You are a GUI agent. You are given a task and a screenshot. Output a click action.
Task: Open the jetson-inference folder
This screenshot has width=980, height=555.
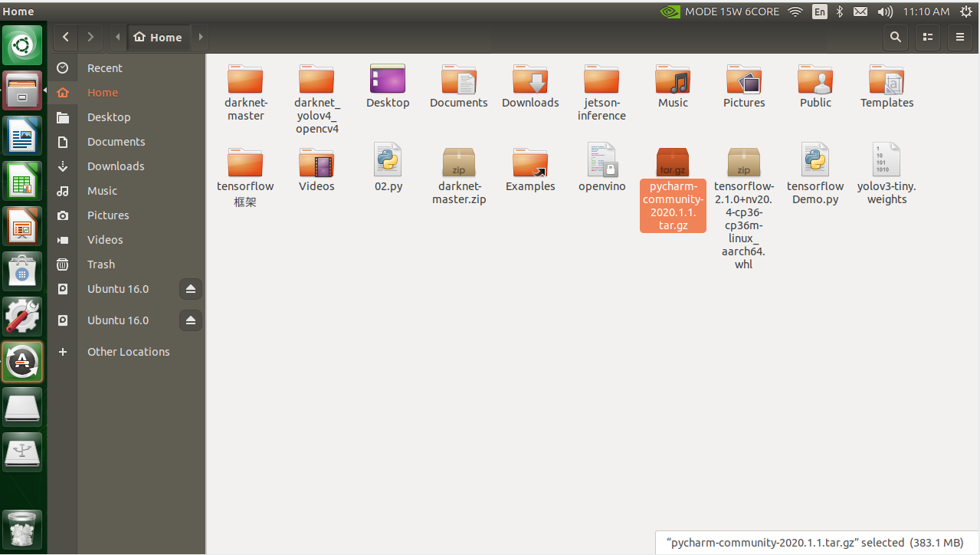[x=601, y=80]
